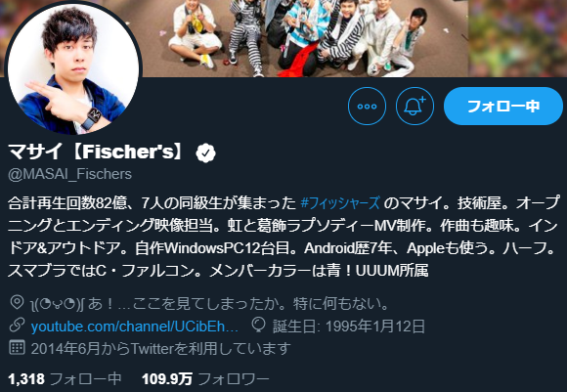Screen dimensions: 567x392
Task: Open the three-dot more options button
Action: [367, 106]
